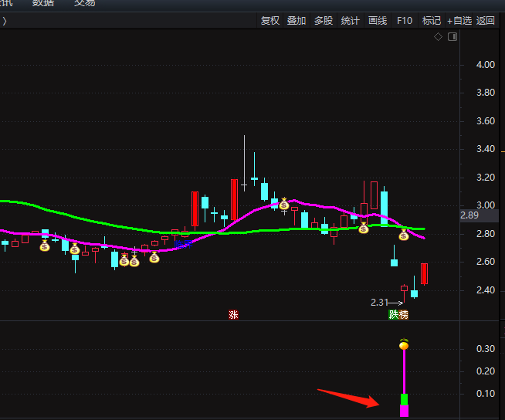Click the 0.30 indicator axis label
Viewport: 505px width, 420px height.
tap(486, 349)
